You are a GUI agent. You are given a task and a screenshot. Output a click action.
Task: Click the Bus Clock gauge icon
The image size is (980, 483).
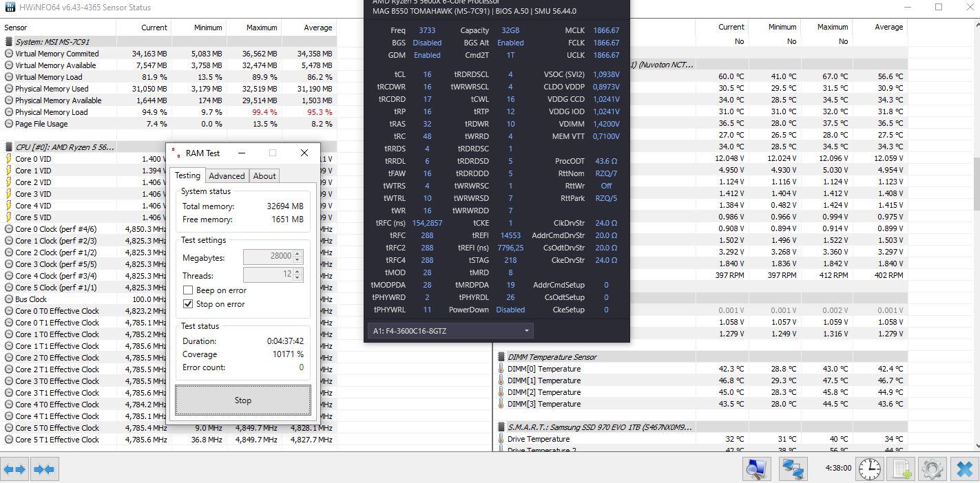click(x=8, y=299)
